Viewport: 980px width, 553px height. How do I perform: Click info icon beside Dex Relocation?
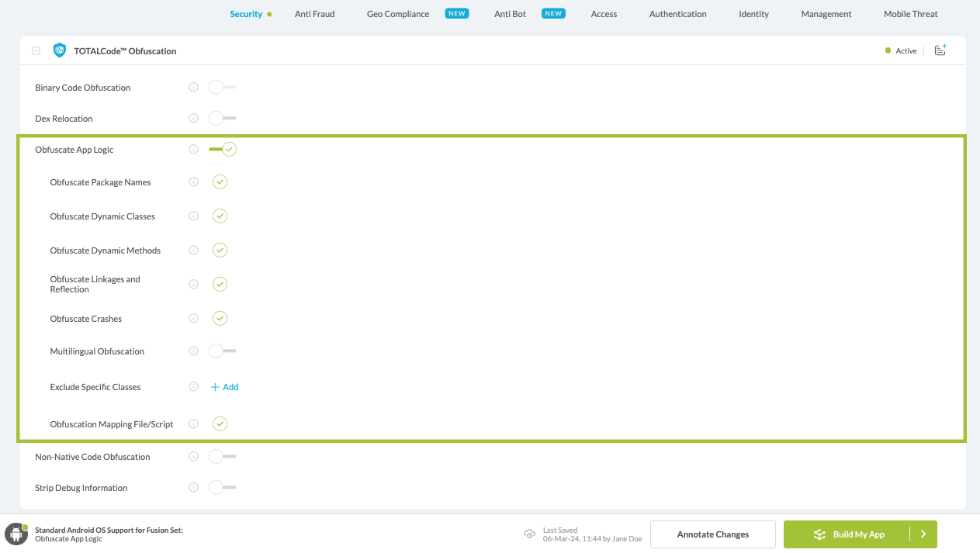click(194, 119)
